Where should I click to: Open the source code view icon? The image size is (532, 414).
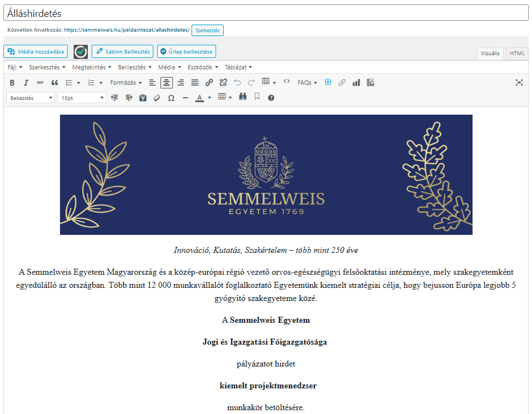click(x=286, y=81)
